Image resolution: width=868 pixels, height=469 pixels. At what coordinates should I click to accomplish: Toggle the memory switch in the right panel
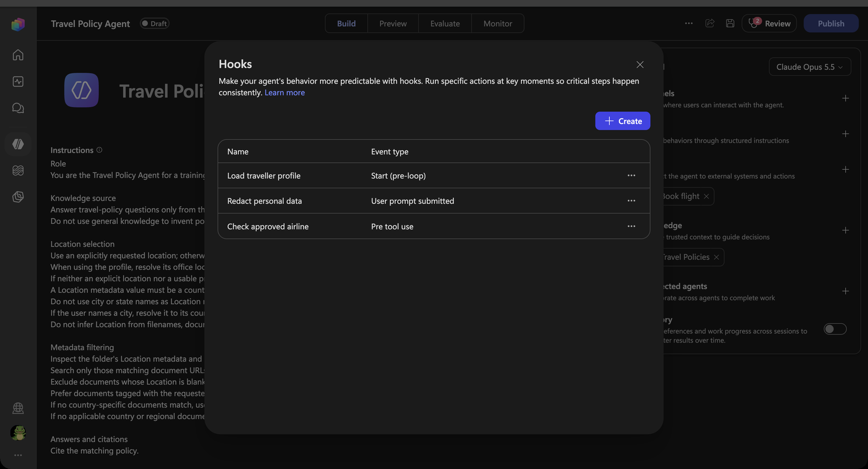(835, 329)
